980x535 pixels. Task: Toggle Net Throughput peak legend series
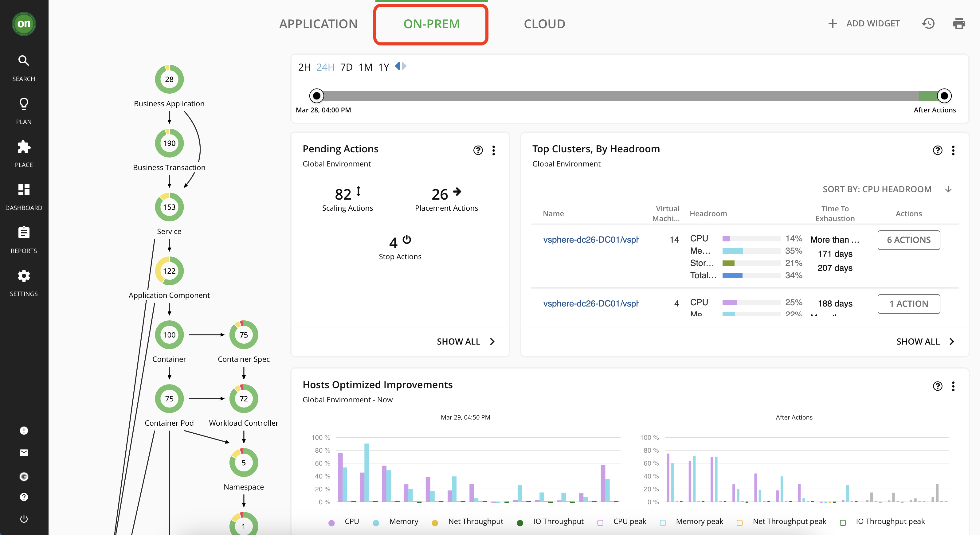tap(782, 522)
